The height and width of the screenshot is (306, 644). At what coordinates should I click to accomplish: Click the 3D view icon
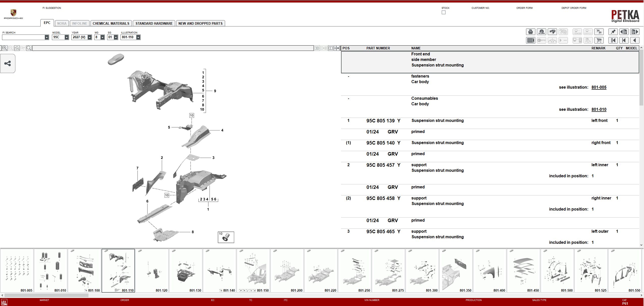click(317, 48)
